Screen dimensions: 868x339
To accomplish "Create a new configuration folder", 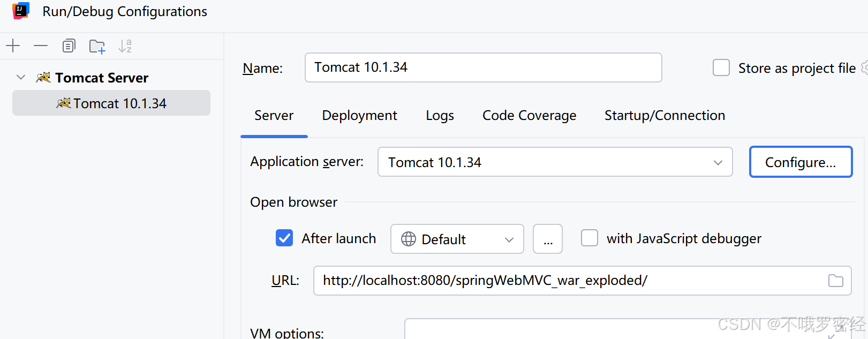I will [97, 47].
